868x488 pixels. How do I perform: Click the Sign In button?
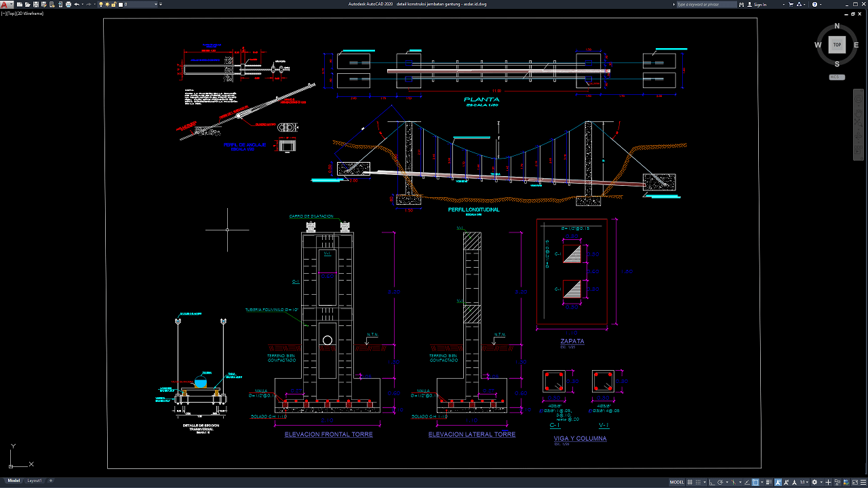tap(759, 4)
